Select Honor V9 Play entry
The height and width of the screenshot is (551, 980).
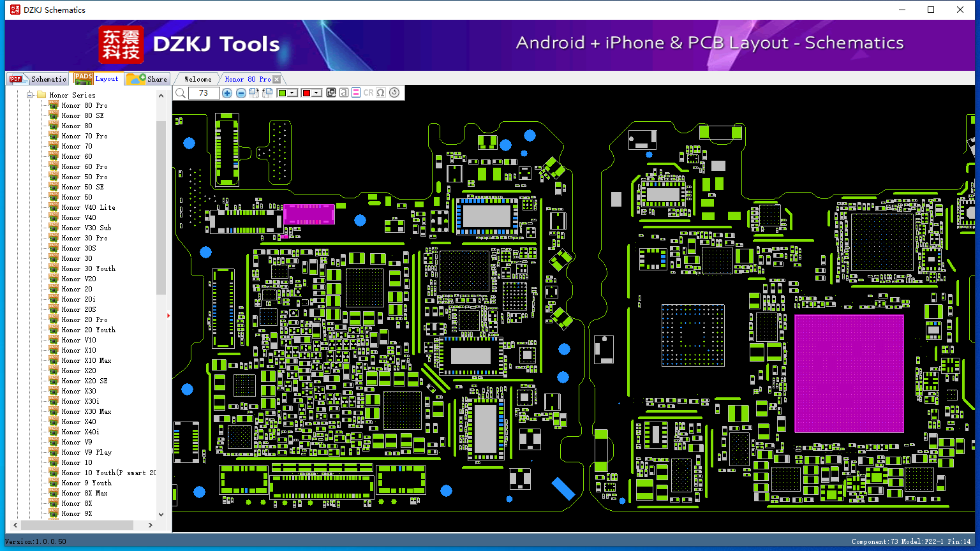point(86,452)
